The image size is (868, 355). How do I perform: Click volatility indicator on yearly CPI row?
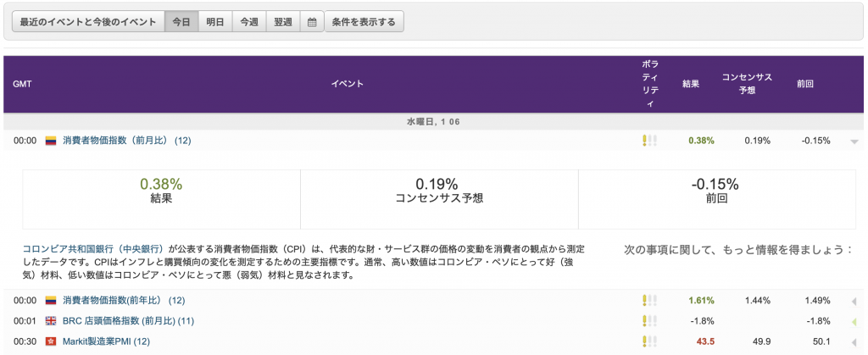pos(649,300)
